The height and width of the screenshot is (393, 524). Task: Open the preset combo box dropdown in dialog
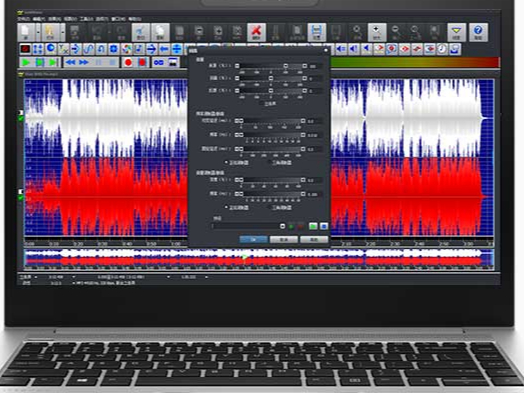(x=282, y=226)
